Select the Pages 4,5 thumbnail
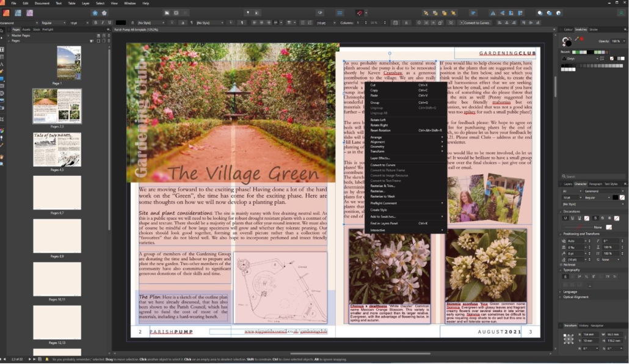 pyautogui.click(x=57, y=150)
